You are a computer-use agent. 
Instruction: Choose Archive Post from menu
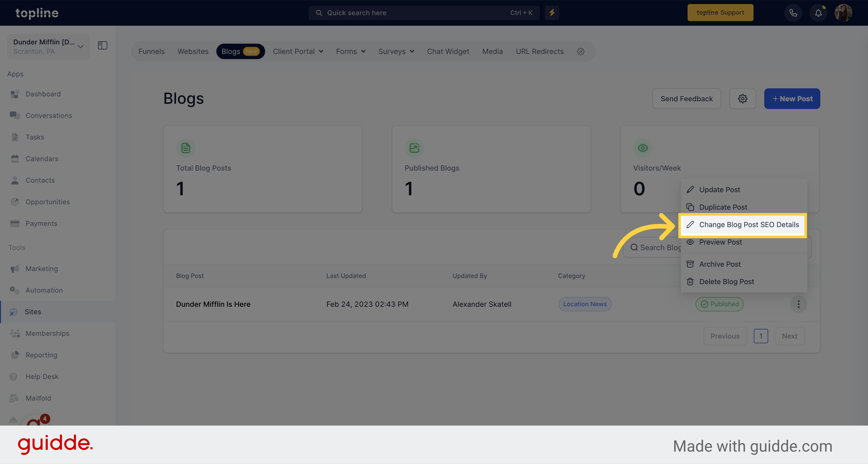coord(744,264)
